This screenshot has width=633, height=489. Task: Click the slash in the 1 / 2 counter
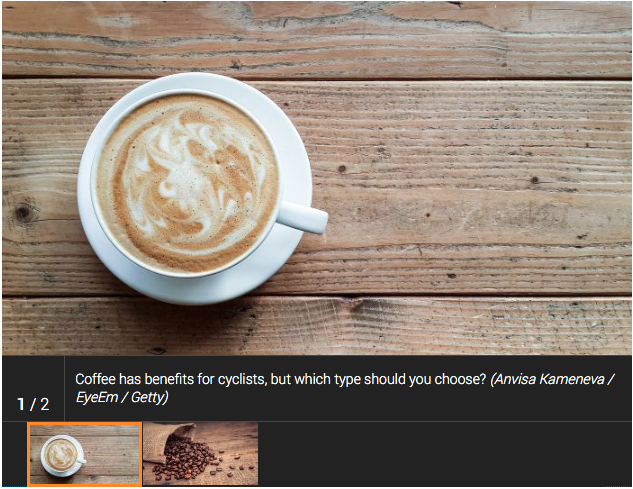[x=33, y=404]
